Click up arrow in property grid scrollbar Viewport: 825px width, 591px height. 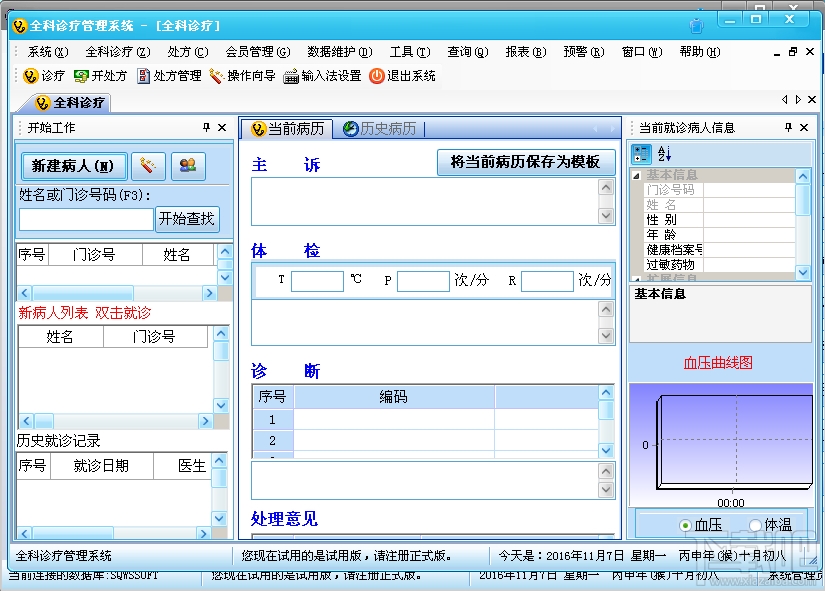[803, 176]
